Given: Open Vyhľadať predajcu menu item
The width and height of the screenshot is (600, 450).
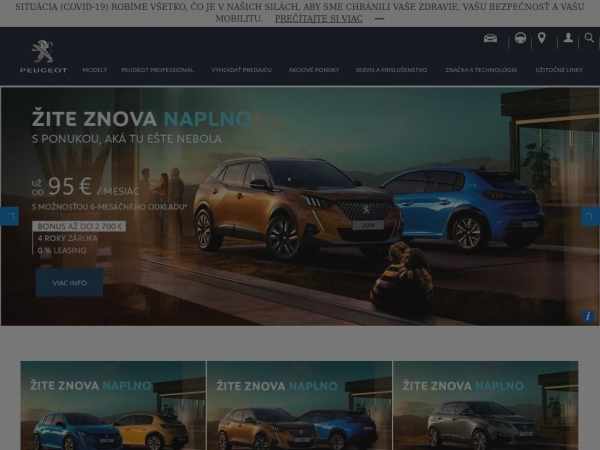Looking at the screenshot, I should (x=241, y=70).
